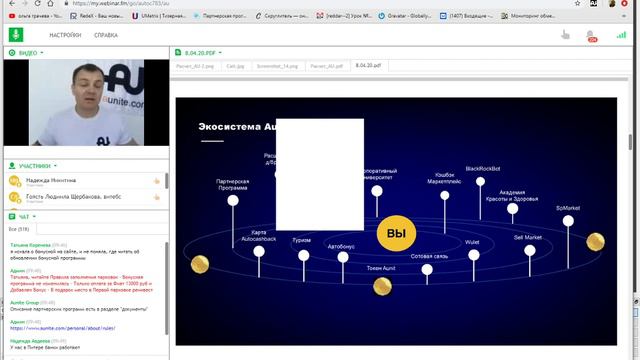Screen dimensions: 640x360
Task: Click the red extension icon in browser toolbar
Action: (624, 3)
